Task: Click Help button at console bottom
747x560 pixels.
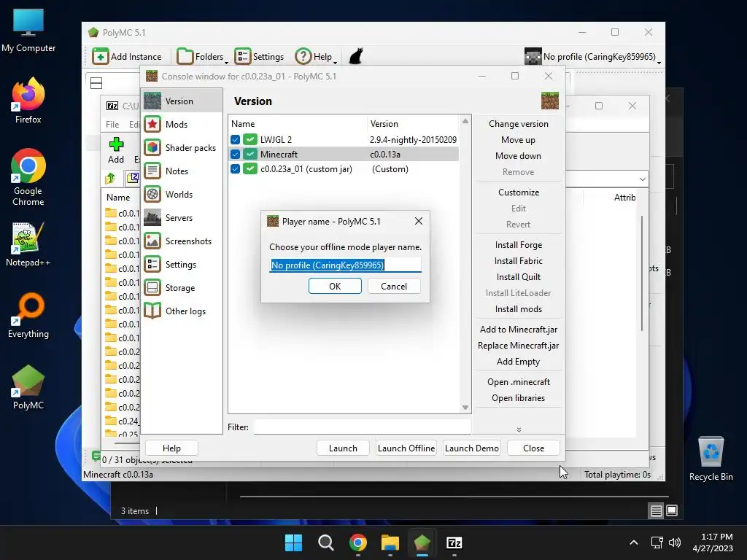Action: tap(171, 448)
